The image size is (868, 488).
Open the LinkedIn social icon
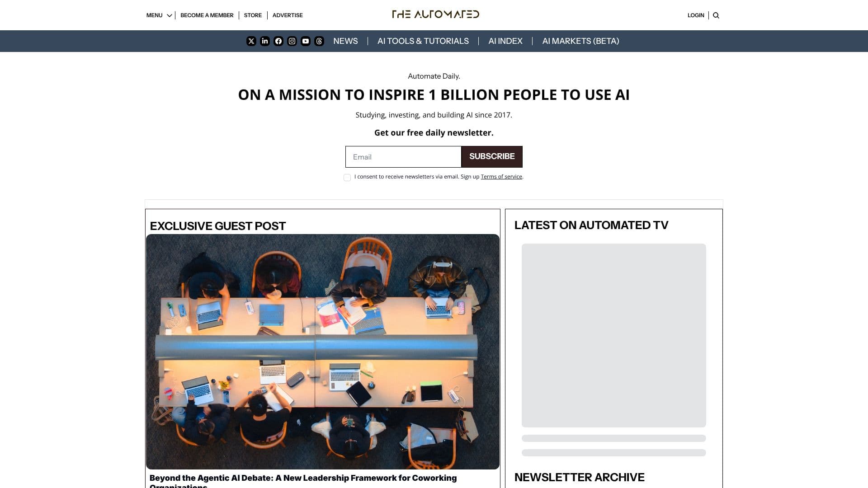tap(265, 41)
